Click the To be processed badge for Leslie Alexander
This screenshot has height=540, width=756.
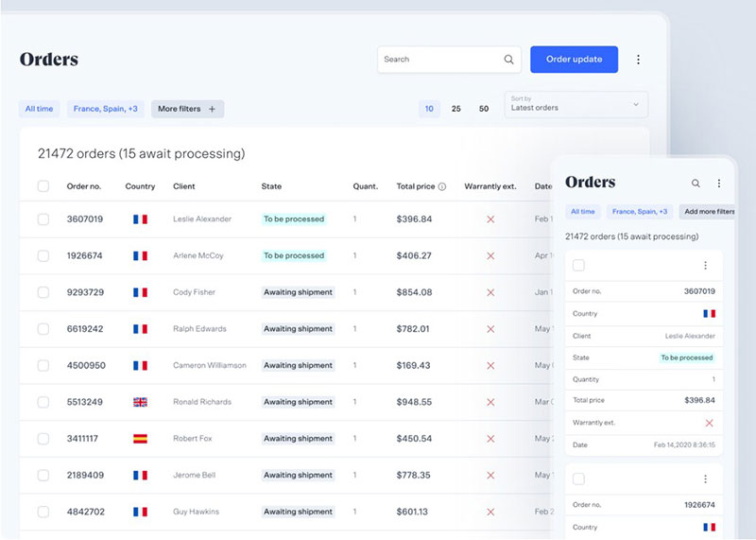pyautogui.click(x=294, y=219)
